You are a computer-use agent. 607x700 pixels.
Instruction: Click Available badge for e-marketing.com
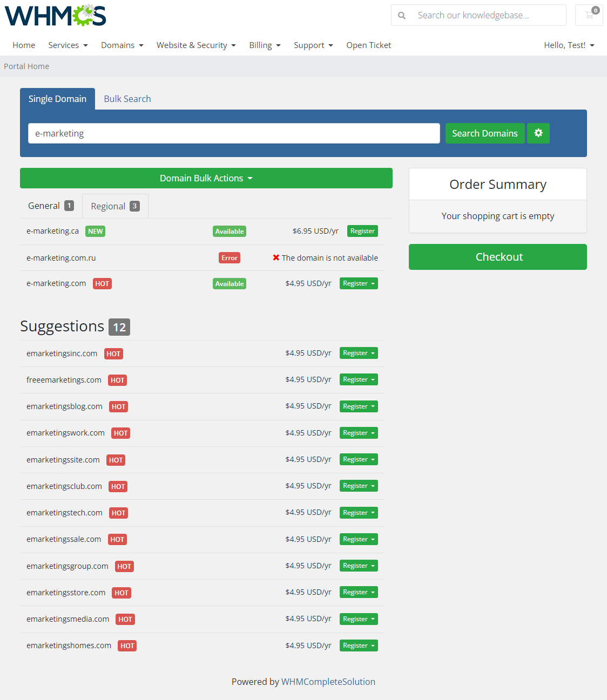230,284
